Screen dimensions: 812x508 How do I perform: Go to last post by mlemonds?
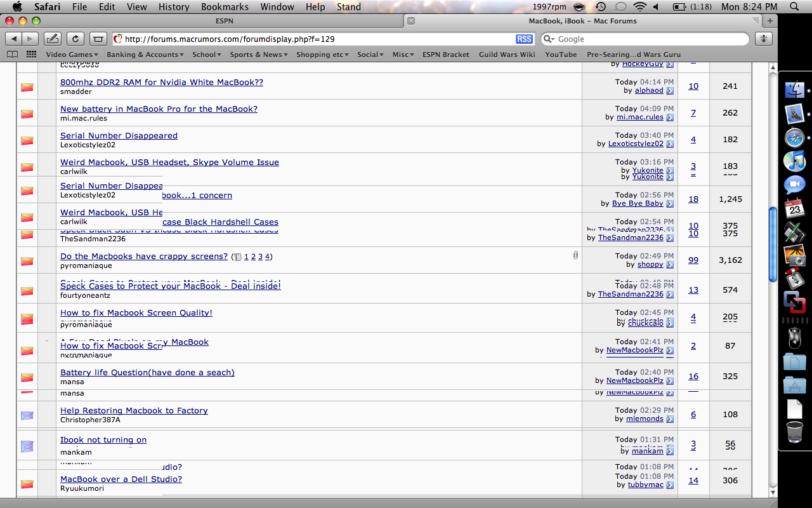(670, 419)
